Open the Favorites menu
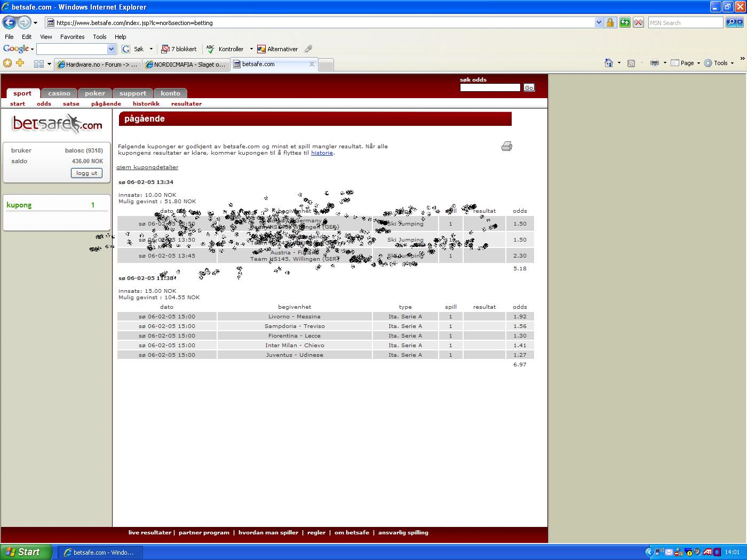Viewport: 747px width, 560px height. [x=72, y=37]
